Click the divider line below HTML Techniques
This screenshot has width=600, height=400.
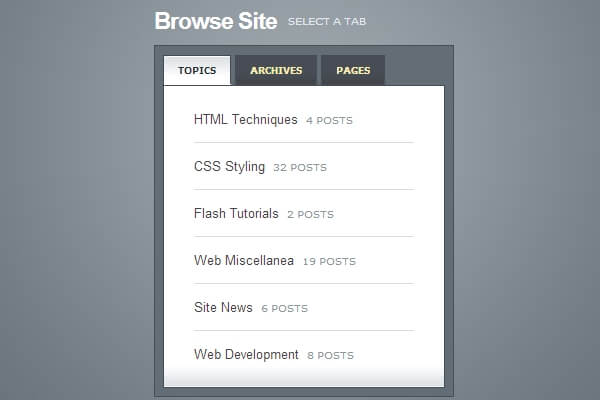tap(303, 142)
